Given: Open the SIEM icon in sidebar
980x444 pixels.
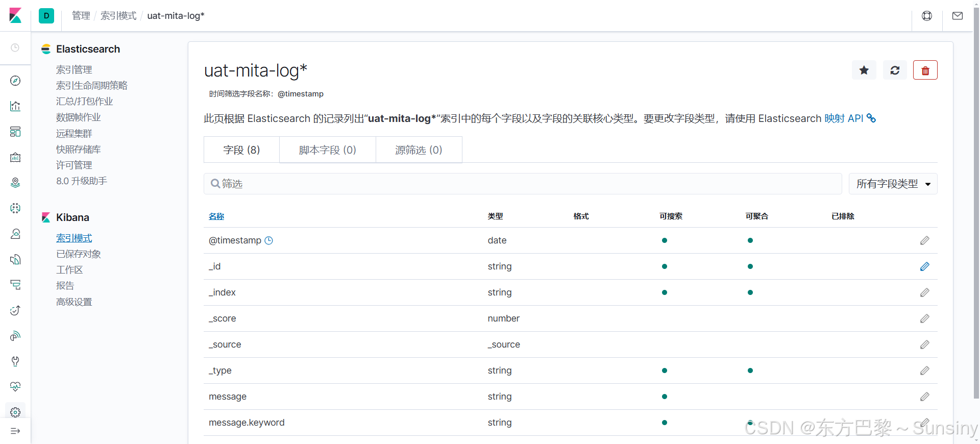Looking at the screenshot, I should 15,336.
